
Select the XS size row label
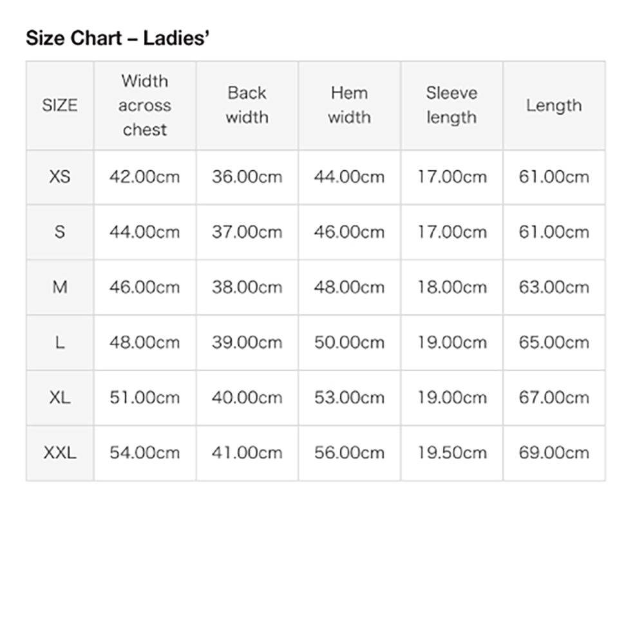click(x=60, y=177)
